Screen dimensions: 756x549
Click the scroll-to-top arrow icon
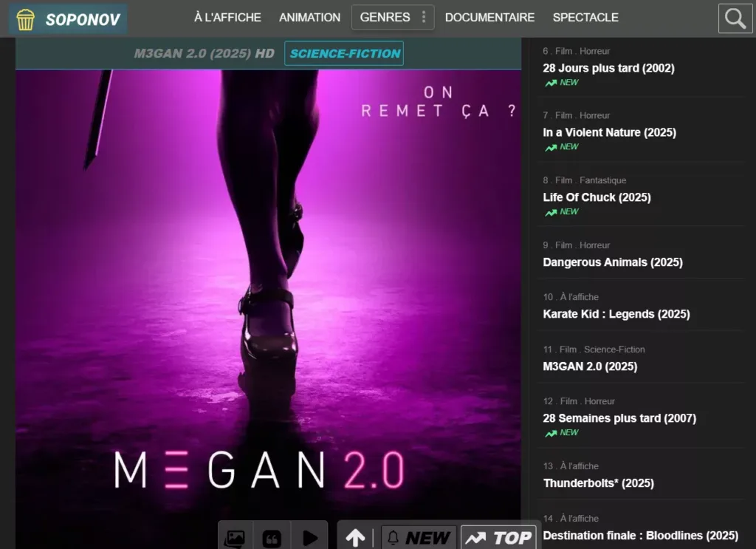355,538
